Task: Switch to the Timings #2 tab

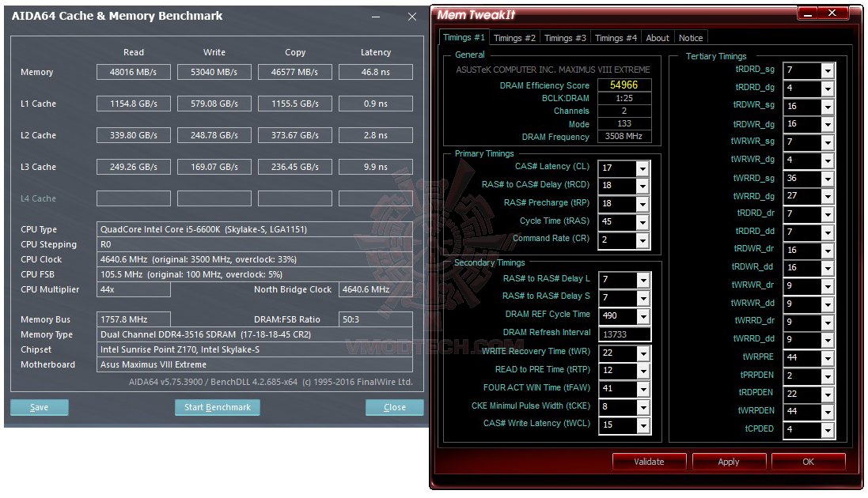Action: click(x=514, y=37)
